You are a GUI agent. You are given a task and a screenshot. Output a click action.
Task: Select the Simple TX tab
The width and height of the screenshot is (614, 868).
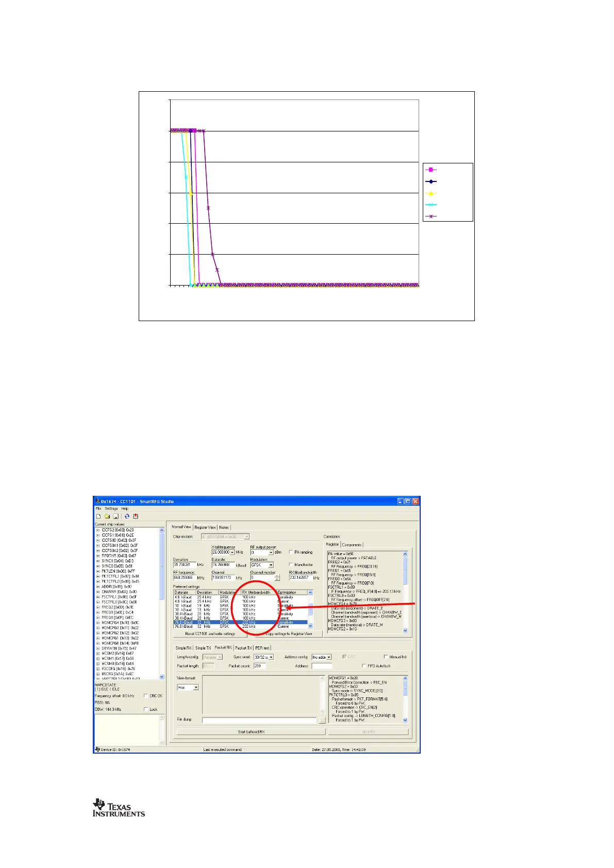(203, 648)
